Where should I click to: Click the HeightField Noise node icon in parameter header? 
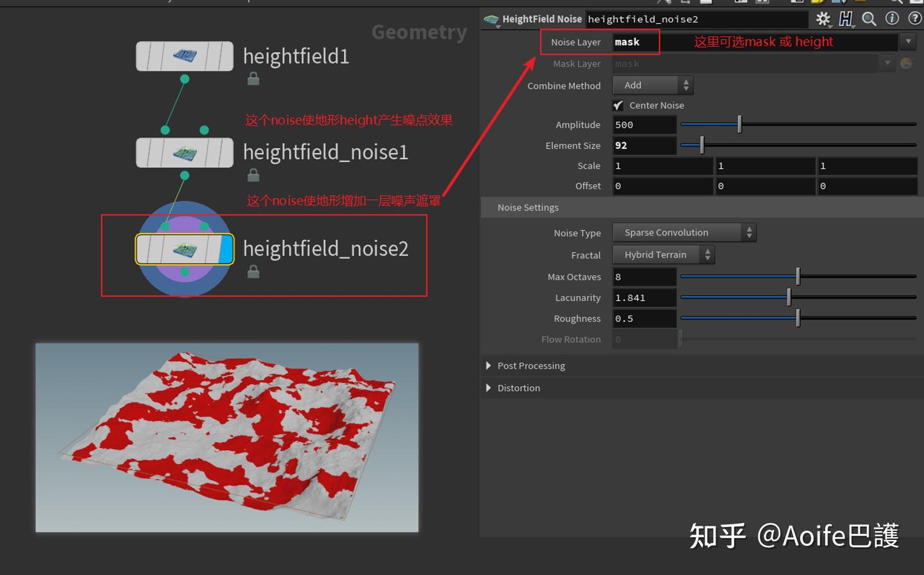point(491,19)
